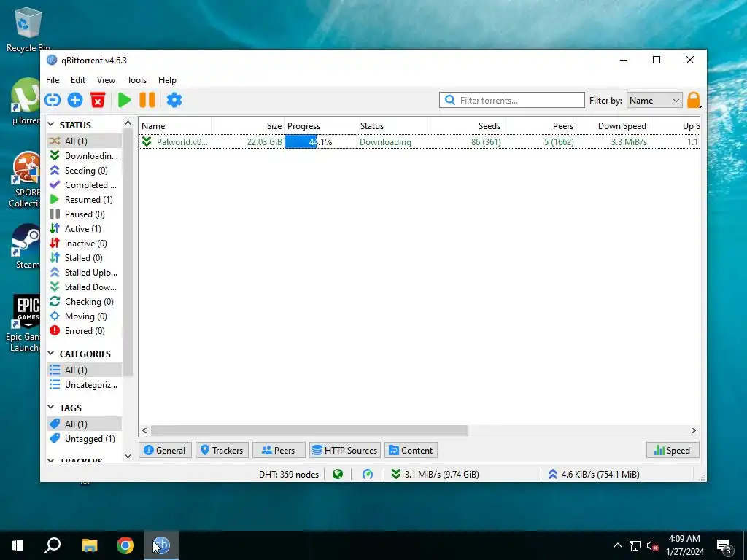747x560 pixels.
Task: Open the File menu
Action: coord(53,80)
